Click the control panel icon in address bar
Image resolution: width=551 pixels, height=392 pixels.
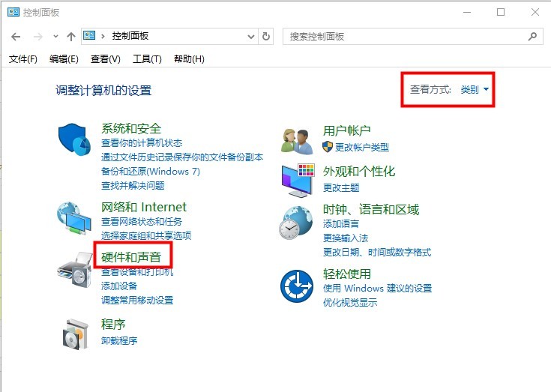[89, 35]
